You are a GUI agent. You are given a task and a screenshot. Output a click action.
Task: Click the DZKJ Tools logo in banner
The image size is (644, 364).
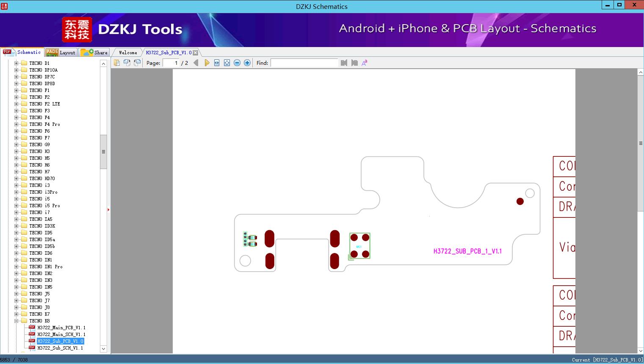tap(122, 29)
